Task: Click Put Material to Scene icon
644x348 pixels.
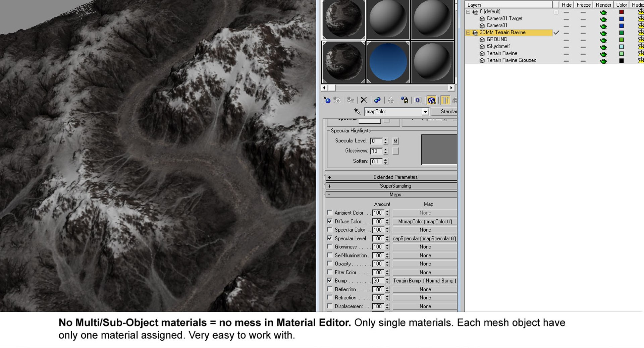Action: coord(337,100)
